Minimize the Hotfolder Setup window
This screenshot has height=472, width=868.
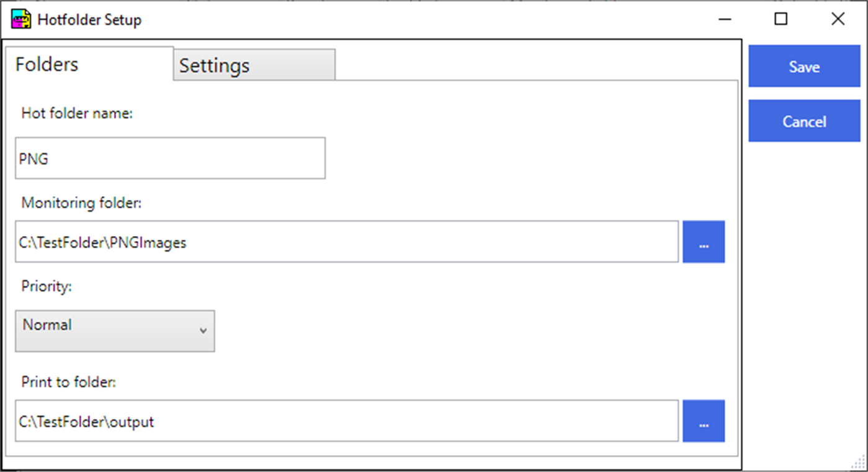[724, 19]
